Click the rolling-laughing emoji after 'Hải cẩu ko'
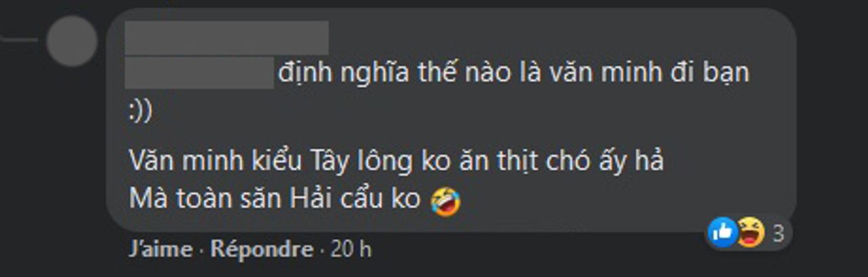 (446, 201)
